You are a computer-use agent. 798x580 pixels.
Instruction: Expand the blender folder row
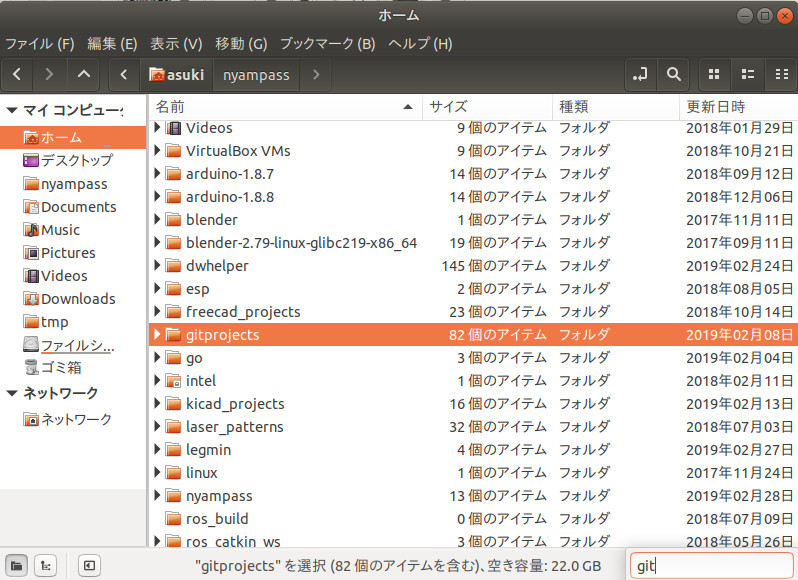157,219
